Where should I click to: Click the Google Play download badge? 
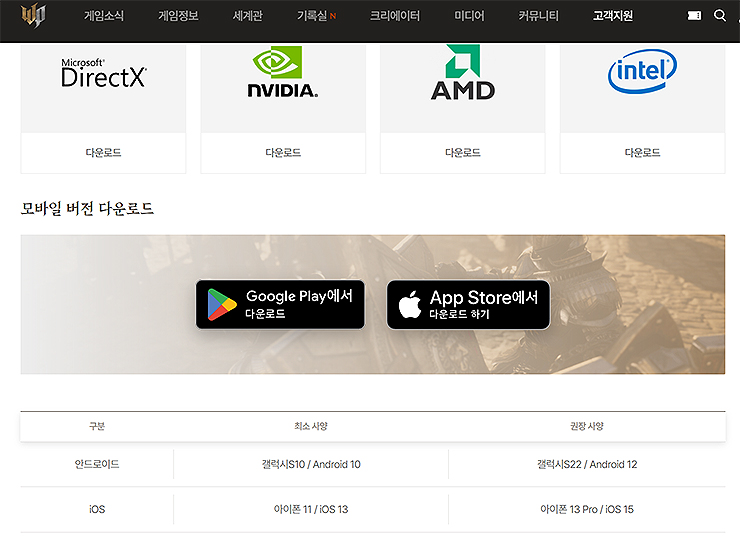click(280, 305)
